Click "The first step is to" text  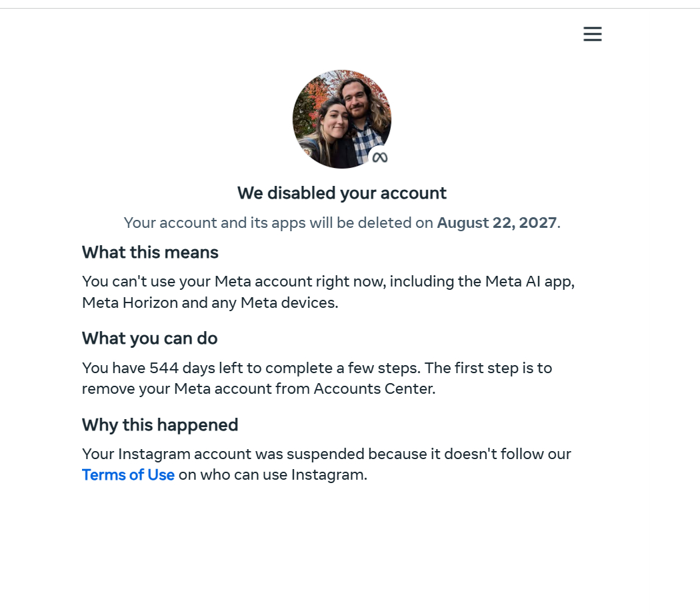pos(488,368)
